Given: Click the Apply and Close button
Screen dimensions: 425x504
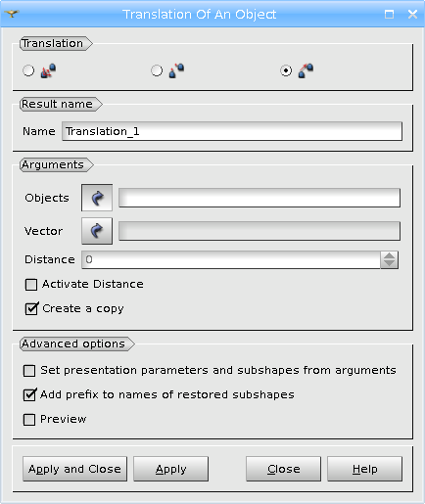Looking at the screenshot, I should click(74, 469).
